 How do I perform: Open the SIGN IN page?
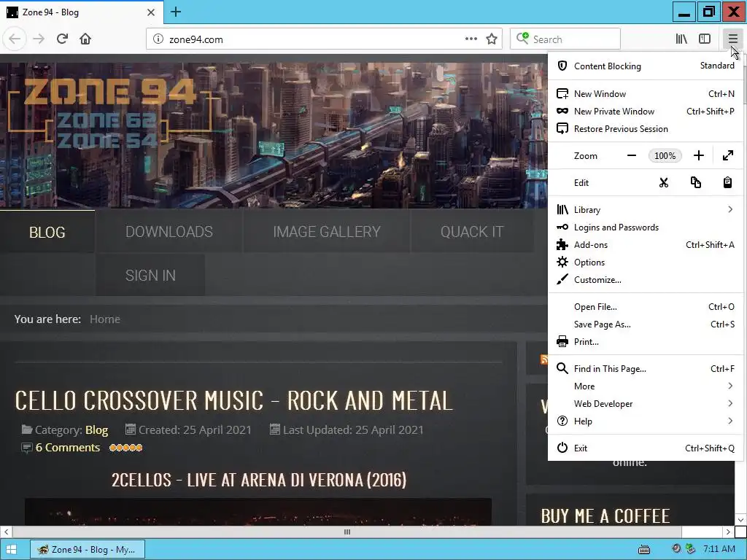click(x=150, y=275)
